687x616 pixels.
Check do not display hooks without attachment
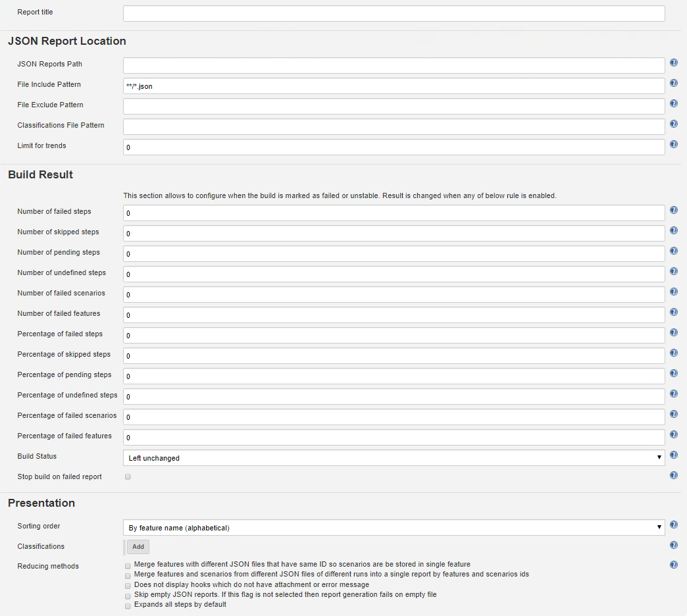pos(128,586)
